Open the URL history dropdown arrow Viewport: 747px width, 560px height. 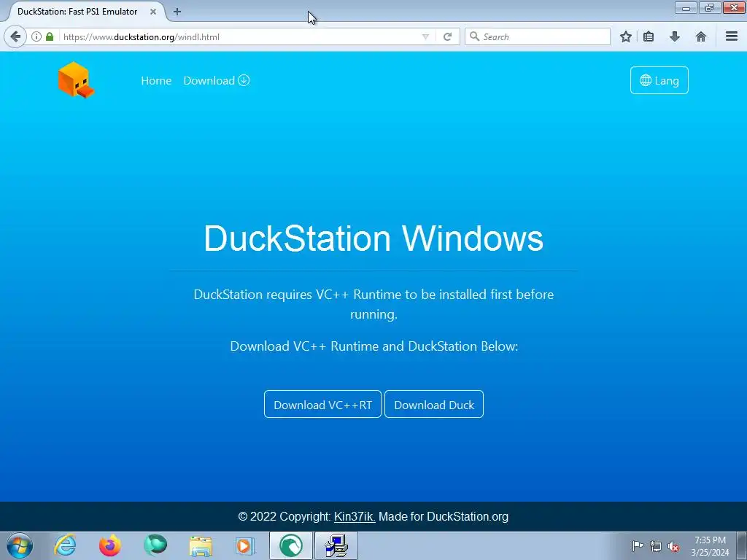[x=425, y=36]
